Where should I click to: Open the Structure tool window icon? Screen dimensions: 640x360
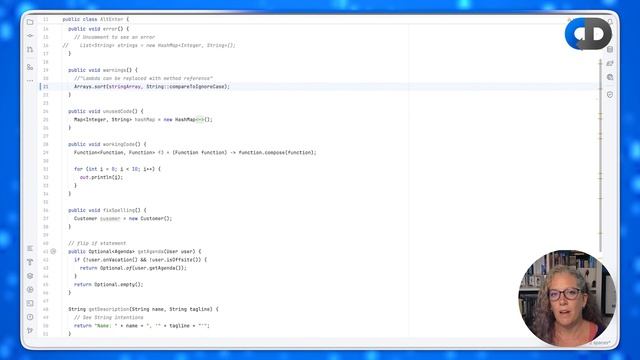(30, 67)
